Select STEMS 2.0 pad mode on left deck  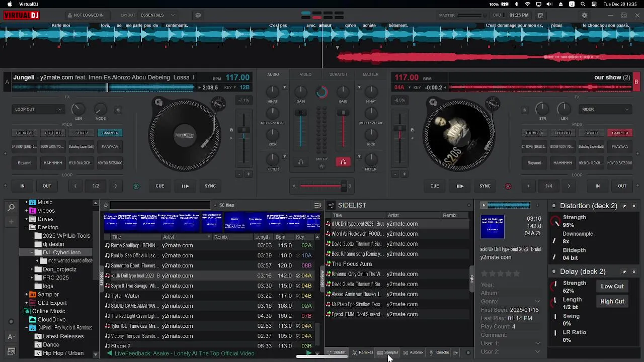pyautogui.click(x=25, y=133)
